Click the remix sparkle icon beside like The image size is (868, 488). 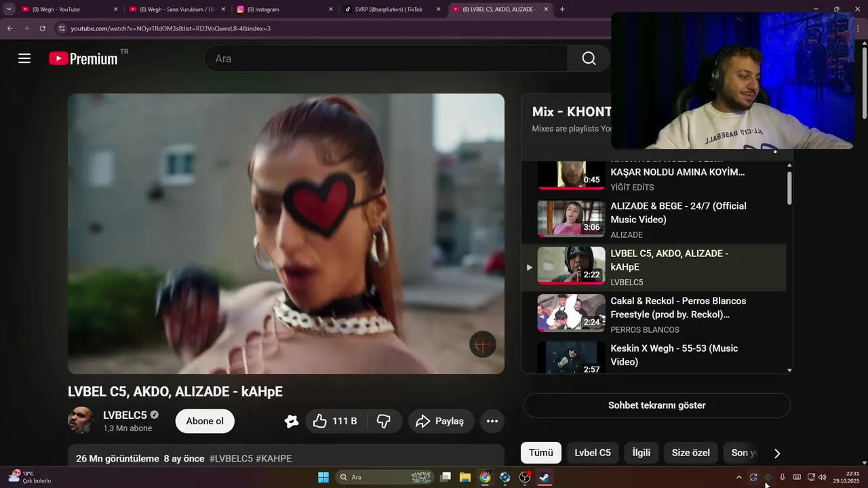292,421
